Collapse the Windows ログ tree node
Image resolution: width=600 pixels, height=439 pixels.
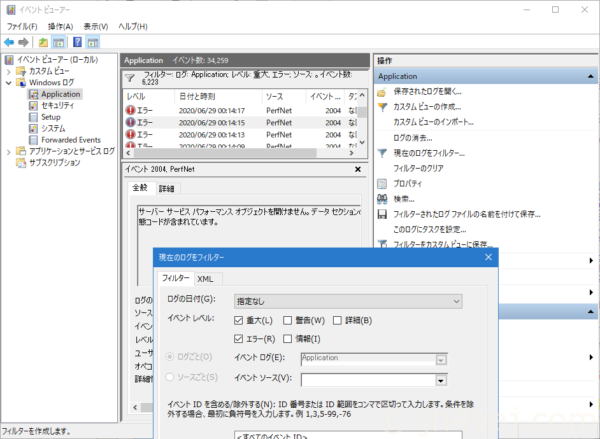(x=9, y=83)
